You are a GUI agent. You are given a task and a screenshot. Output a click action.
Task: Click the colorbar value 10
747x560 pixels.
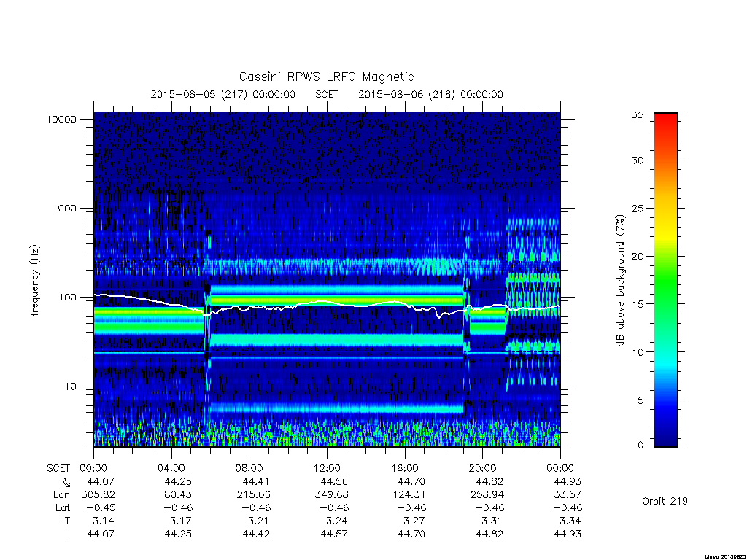coord(638,352)
